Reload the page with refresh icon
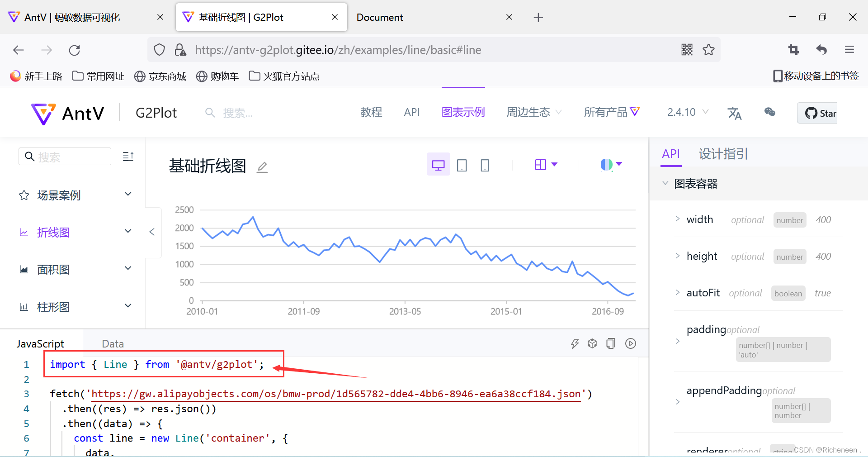868x457 pixels. click(75, 50)
